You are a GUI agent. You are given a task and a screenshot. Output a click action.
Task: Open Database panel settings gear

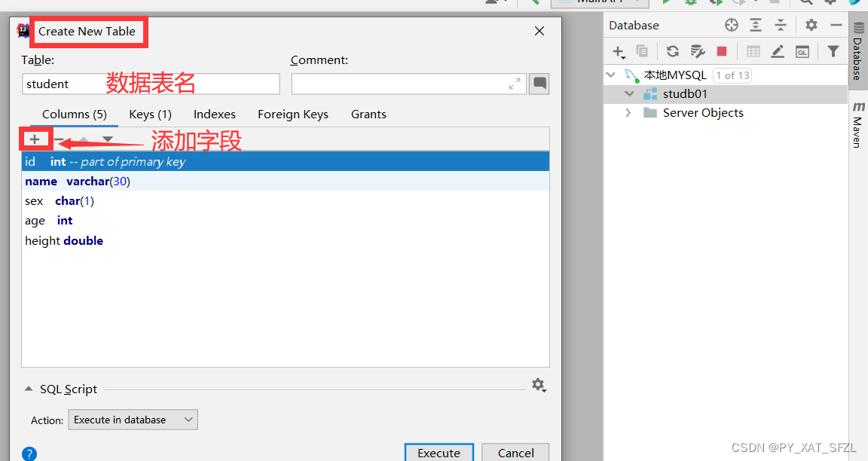point(811,25)
